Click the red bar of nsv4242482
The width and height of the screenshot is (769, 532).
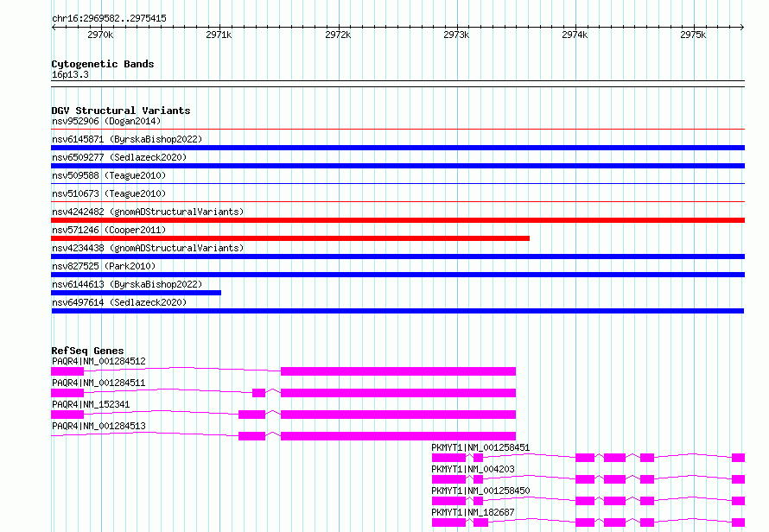pyautogui.click(x=397, y=220)
